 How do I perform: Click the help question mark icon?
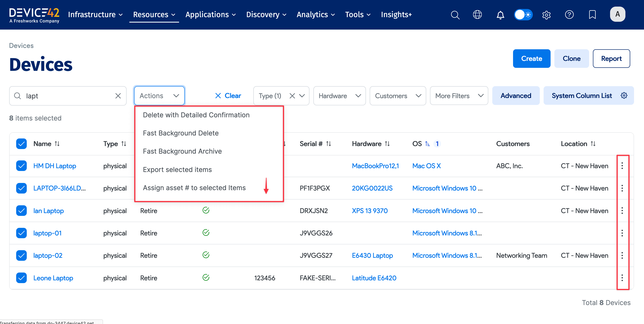569,15
